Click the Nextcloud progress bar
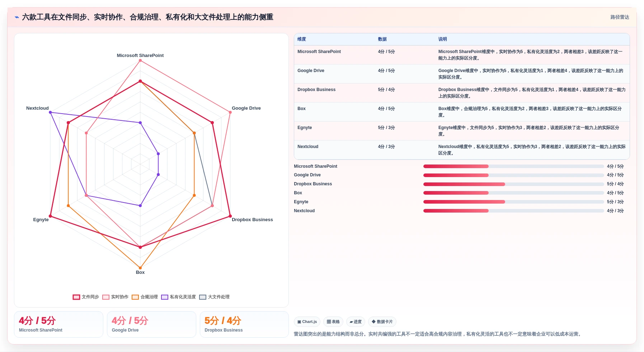 coord(513,211)
